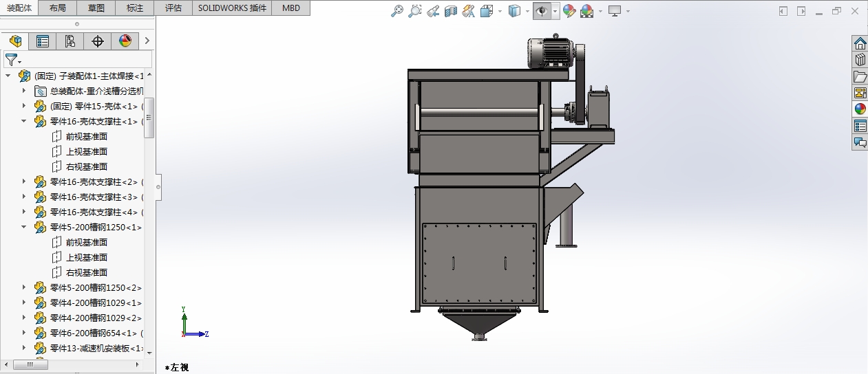Expand 零件16-壳体支撑柱<3> node
Screen dimensions: 868x374
(23, 197)
